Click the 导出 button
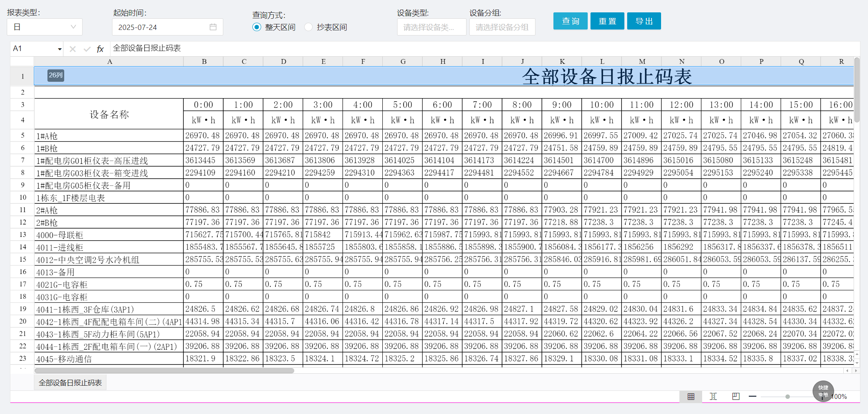Image resolution: width=868 pixels, height=414 pixels. [644, 21]
